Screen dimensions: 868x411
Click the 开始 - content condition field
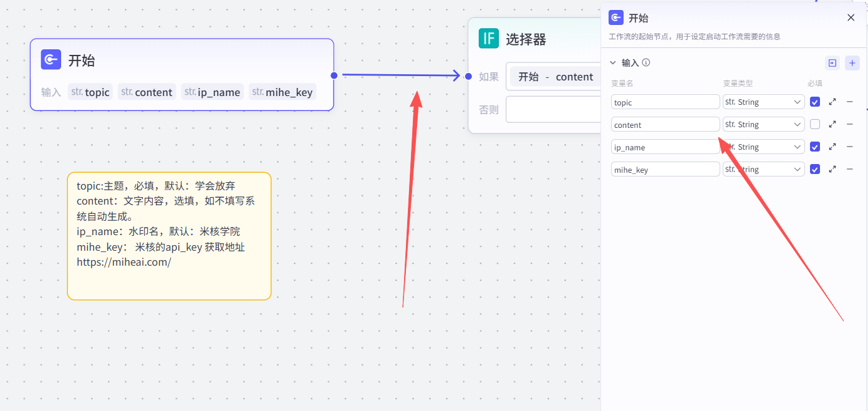[x=555, y=77]
